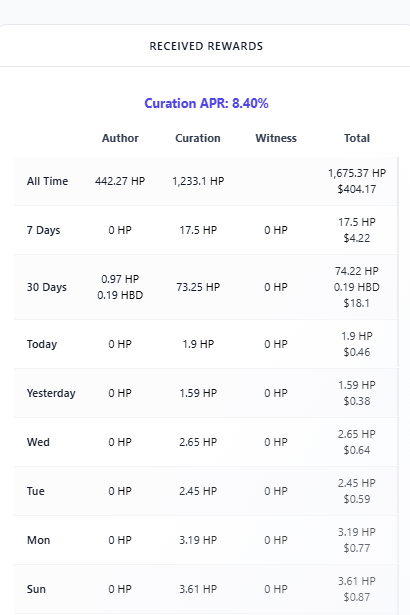Click the 7 Days total $4.22 cell
Viewport: 410px width, 615px height.
(357, 238)
